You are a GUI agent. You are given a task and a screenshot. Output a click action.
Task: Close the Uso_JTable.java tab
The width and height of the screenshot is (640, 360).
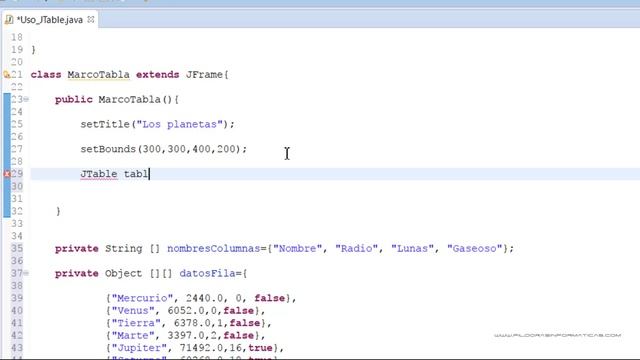click(x=91, y=19)
